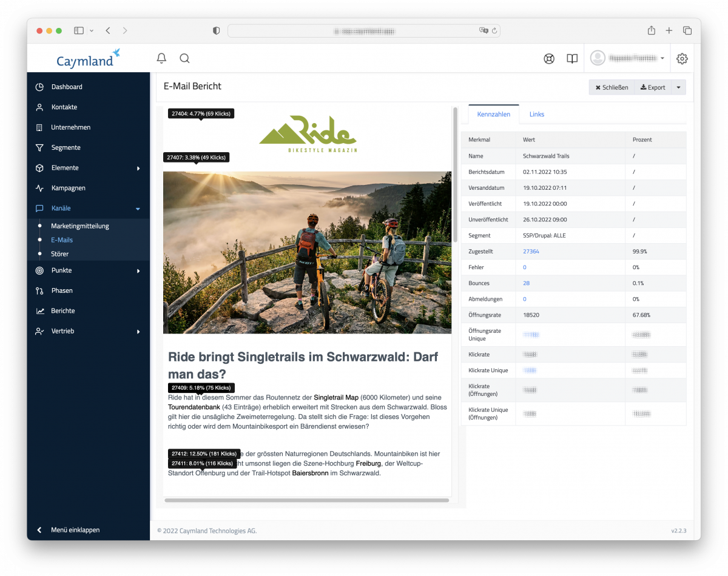
Task: Open the documentation book icon
Action: click(572, 59)
